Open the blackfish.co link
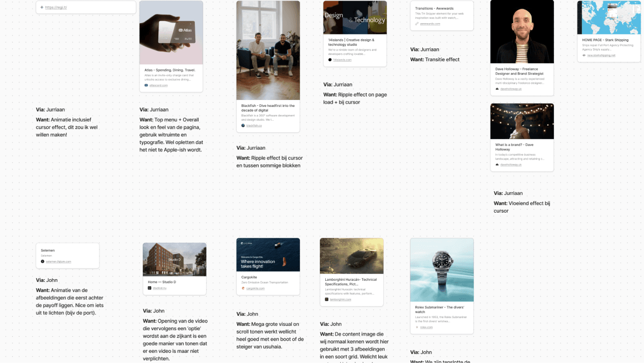 254,125
